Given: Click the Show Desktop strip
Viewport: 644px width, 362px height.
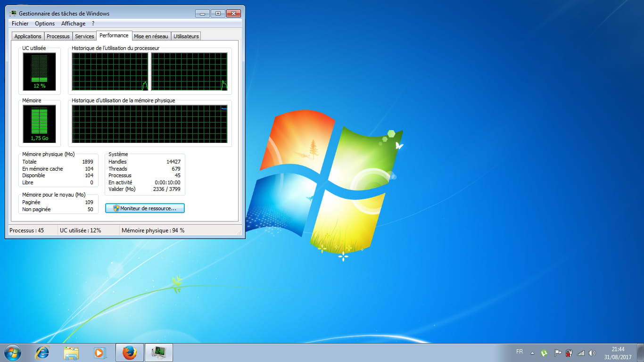Looking at the screenshot, I should click(641, 353).
